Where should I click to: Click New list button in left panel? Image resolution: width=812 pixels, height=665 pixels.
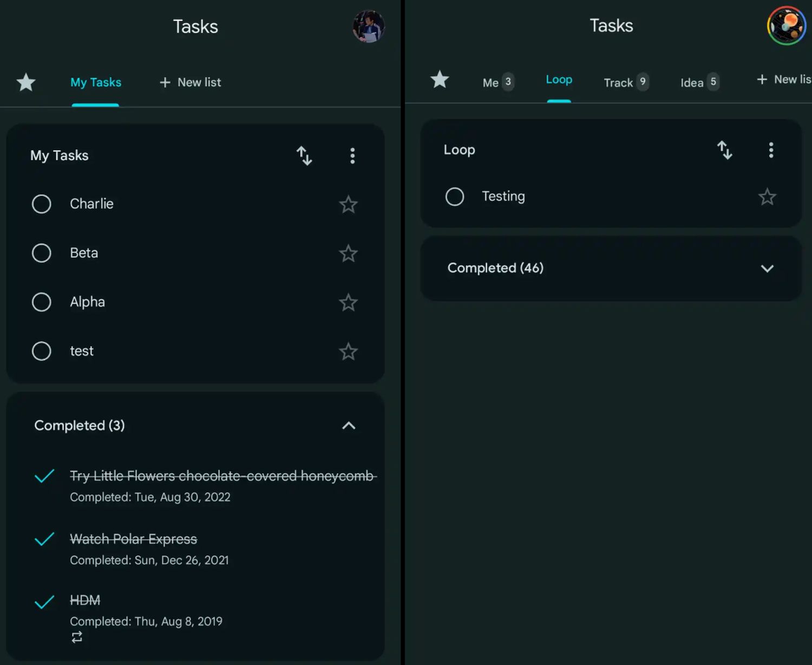coord(191,82)
